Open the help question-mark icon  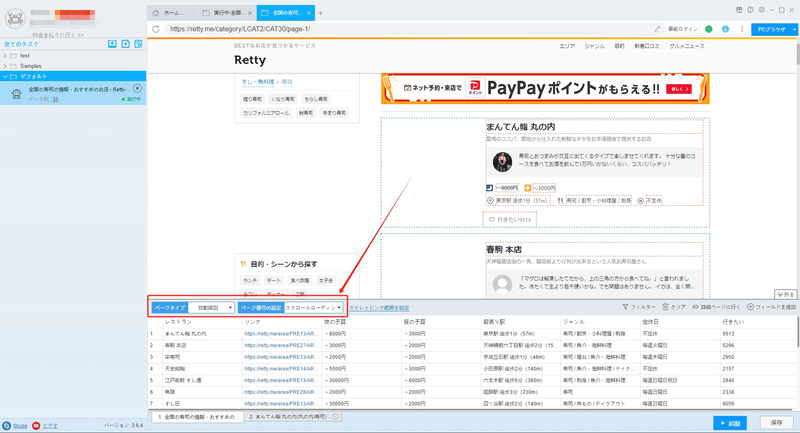(x=750, y=10)
